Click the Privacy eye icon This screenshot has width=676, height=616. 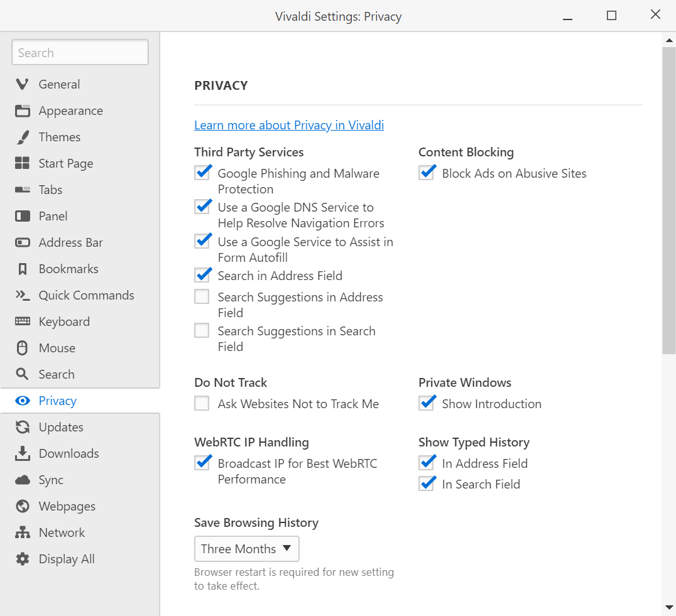[23, 401]
